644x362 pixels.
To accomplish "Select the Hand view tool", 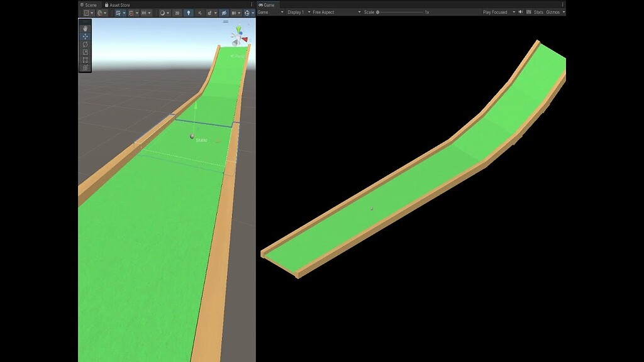I will point(84,28).
